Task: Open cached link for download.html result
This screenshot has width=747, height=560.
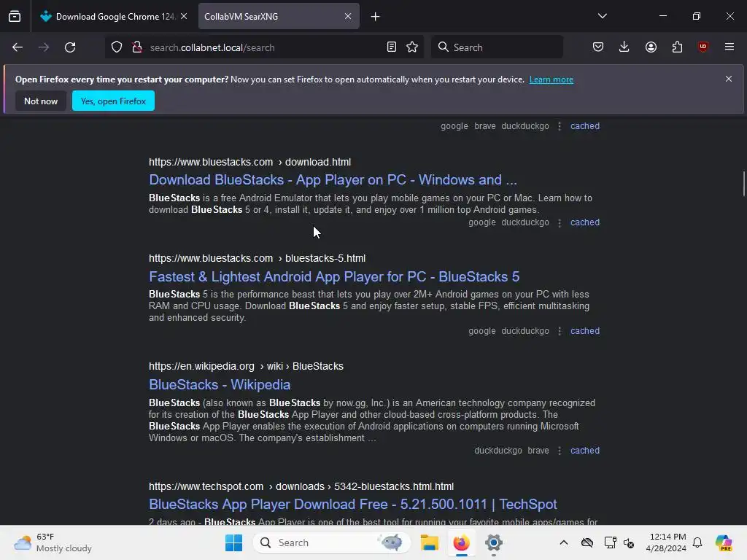Action: tap(585, 222)
